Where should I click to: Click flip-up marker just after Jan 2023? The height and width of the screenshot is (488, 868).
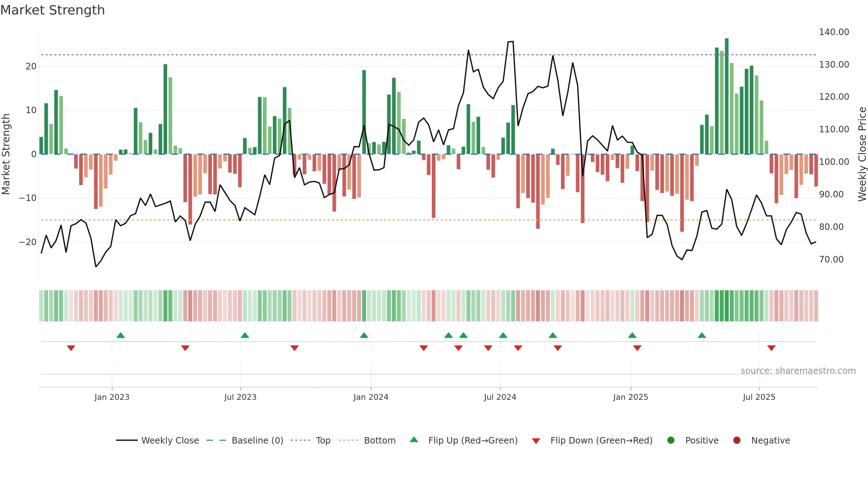[x=121, y=335]
